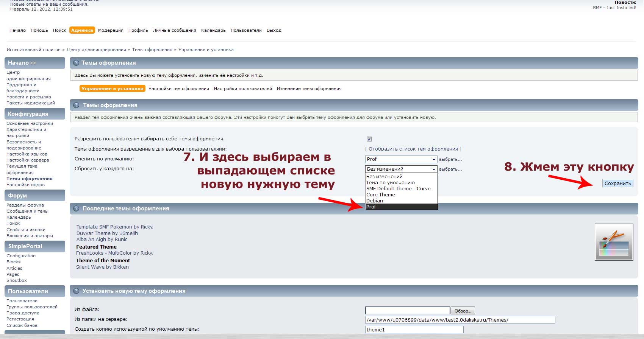Open Список банов in sidebar
The width and height of the screenshot is (644, 339).
[22, 326]
